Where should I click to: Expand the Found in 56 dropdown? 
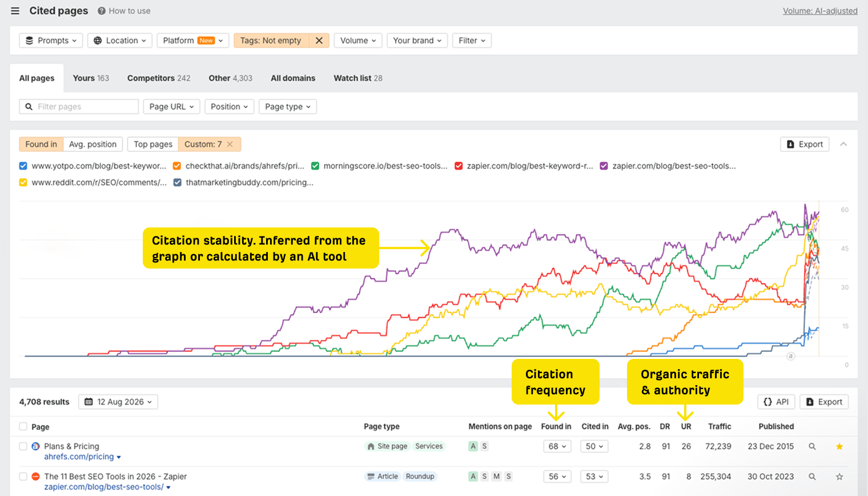[557, 477]
